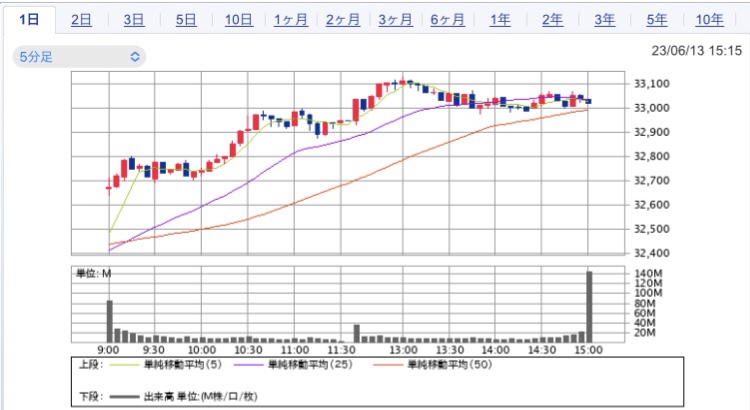
Task: Click the 33,000 price axis label
Action: click(651, 108)
